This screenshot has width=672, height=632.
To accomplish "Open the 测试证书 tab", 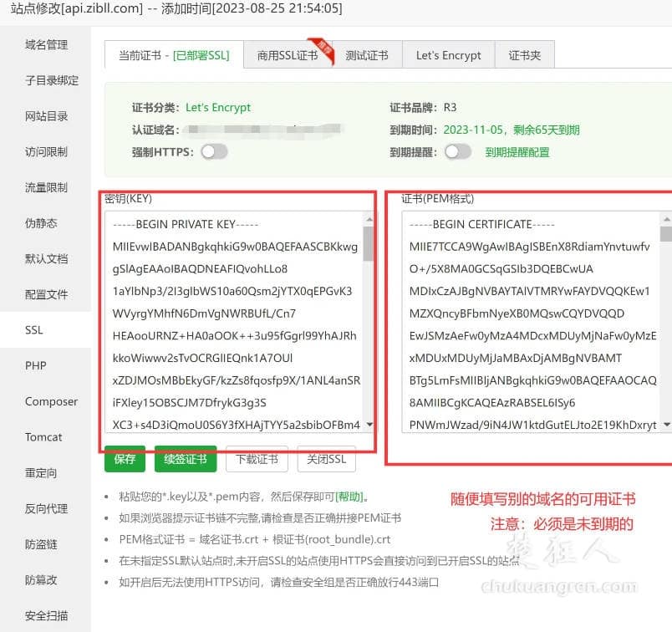I will [x=368, y=54].
